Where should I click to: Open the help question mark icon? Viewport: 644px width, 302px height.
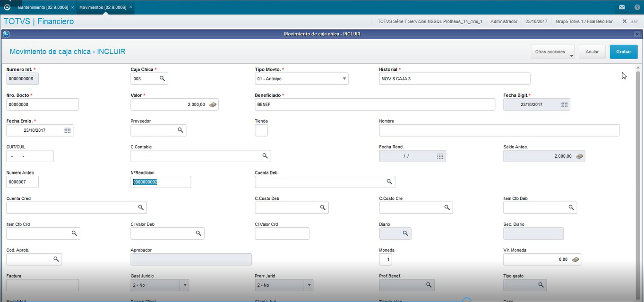tap(637, 8)
